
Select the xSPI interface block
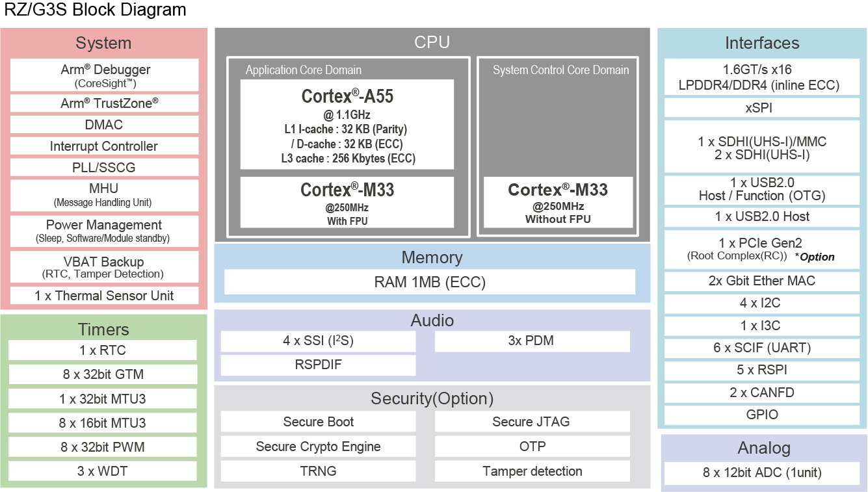pyautogui.click(x=761, y=108)
